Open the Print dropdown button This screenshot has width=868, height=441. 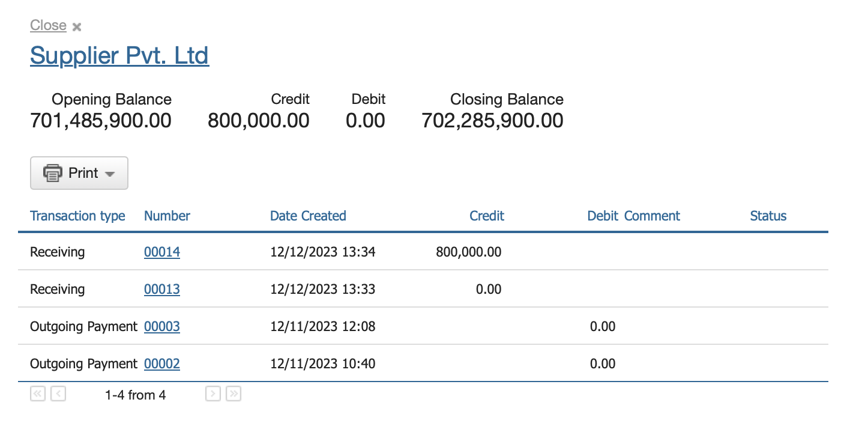pos(79,173)
